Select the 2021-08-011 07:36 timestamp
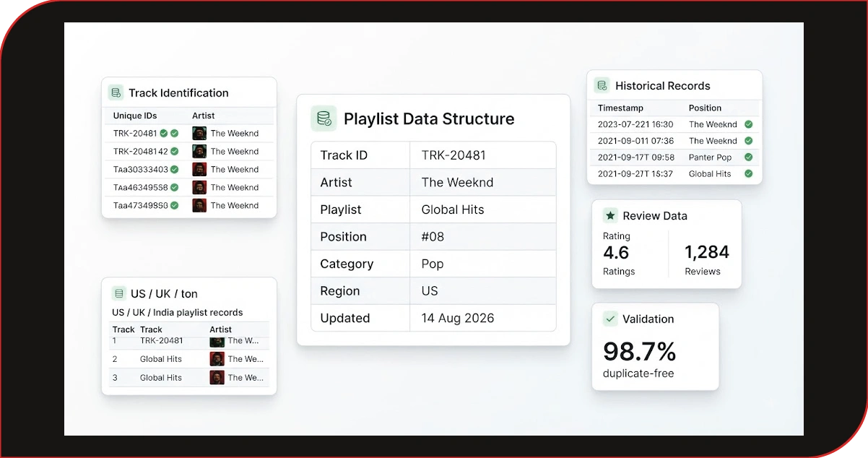The height and width of the screenshot is (458, 868). point(636,141)
